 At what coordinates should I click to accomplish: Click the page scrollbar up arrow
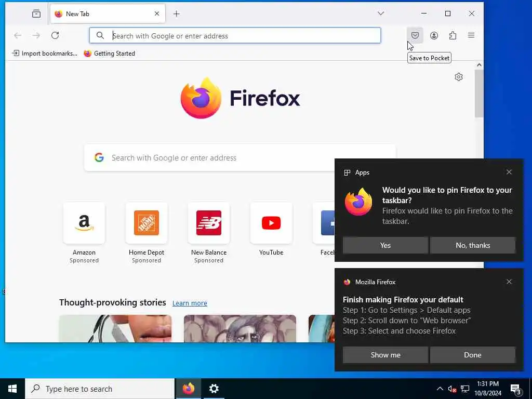coord(479,65)
